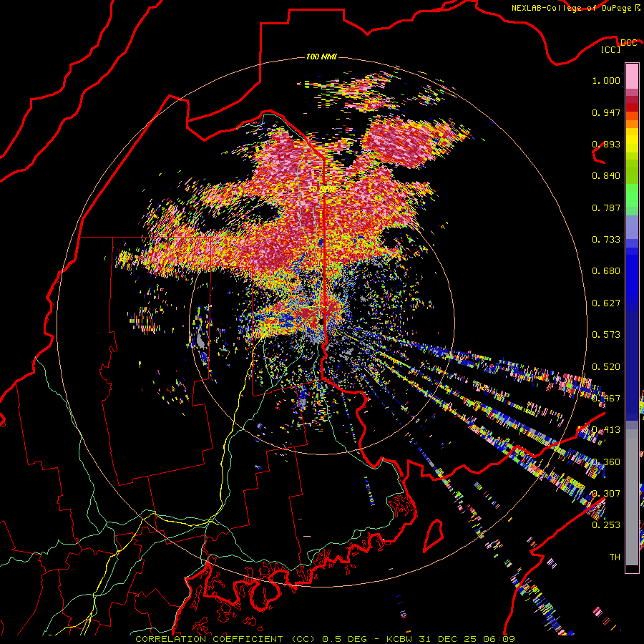Click the TH threshold label
Viewport: 644px width, 644px height.
click(615, 557)
